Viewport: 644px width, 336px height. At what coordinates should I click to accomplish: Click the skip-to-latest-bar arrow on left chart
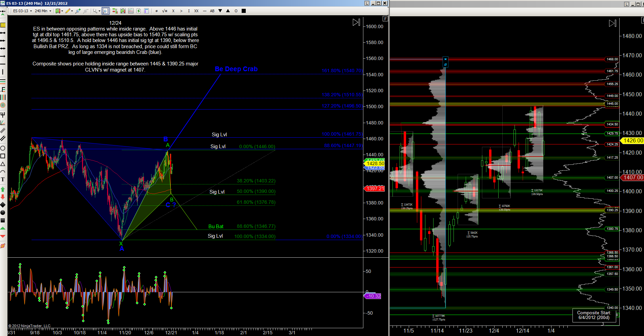[356, 22]
